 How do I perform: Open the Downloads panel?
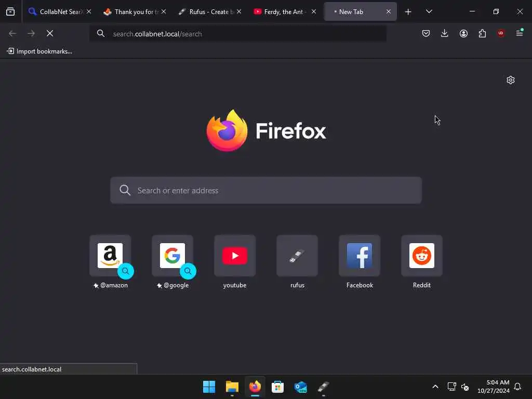[445, 33]
